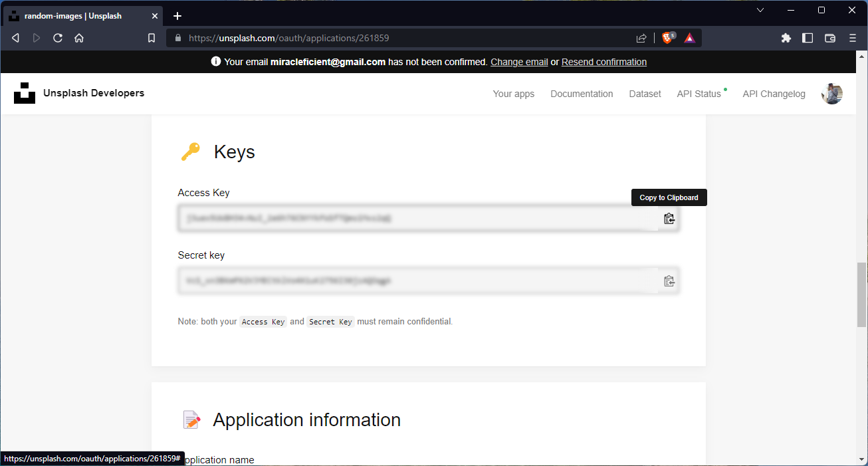Click the Change email link
Image resolution: width=868 pixels, height=466 pixels.
coord(519,62)
